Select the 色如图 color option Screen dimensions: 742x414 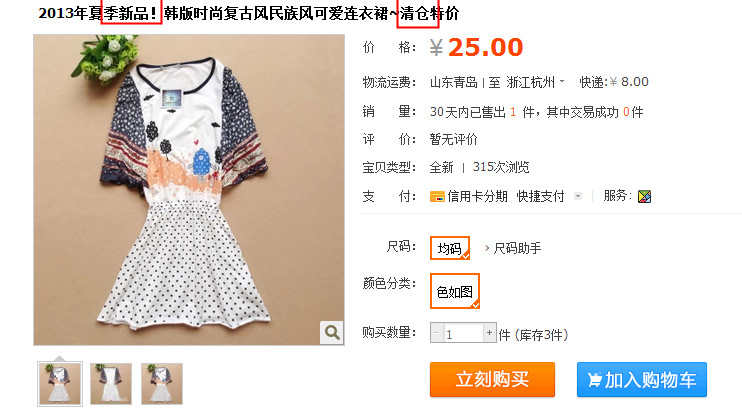click(455, 291)
